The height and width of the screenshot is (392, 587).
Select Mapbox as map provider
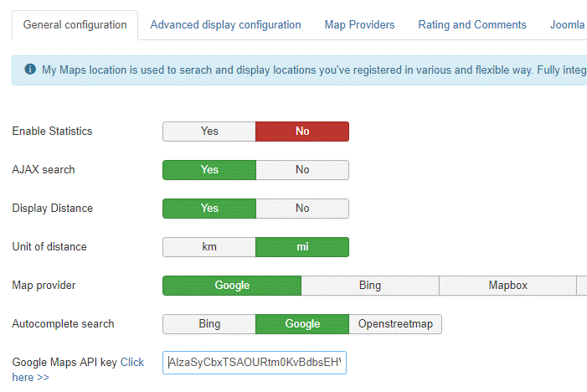point(508,286)
